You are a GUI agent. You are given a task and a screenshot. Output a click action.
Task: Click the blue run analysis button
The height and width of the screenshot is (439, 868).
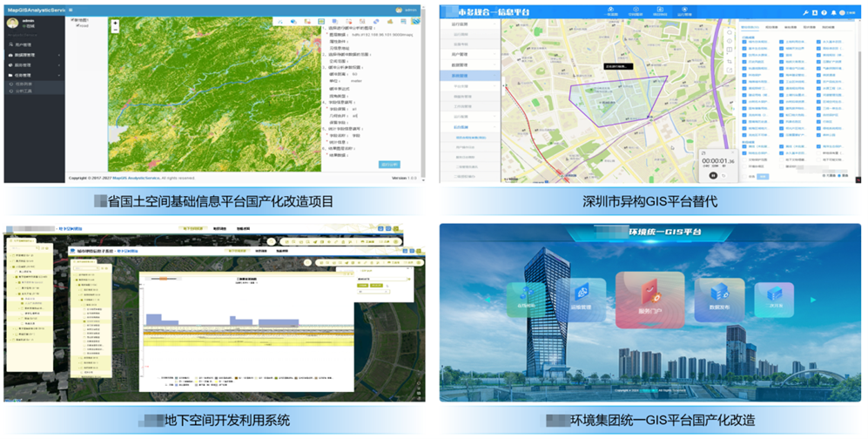[x=389, y=163]
